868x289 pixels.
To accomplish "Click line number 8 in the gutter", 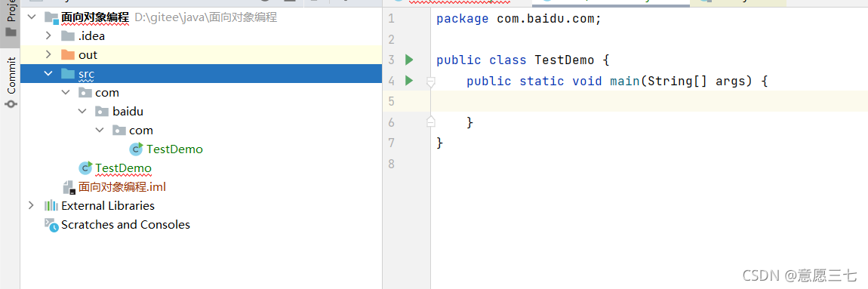I will click(x=392, y=164).
